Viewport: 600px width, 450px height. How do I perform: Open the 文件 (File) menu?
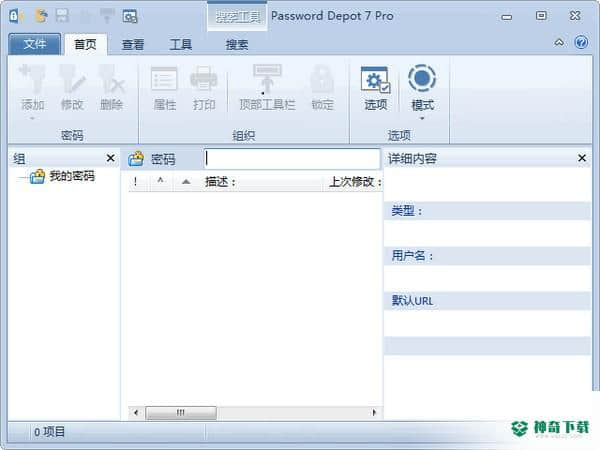tap(34, 44)
